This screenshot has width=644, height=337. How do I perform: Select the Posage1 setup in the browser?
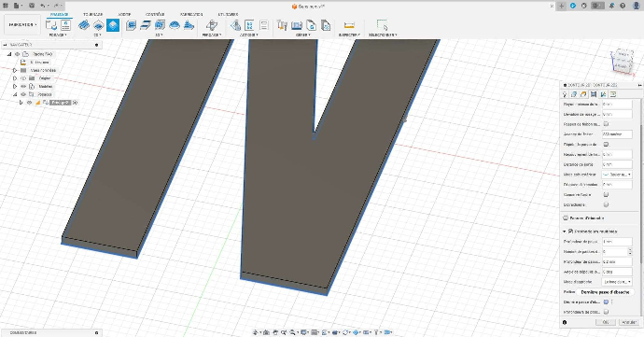(x=60, y=103)
